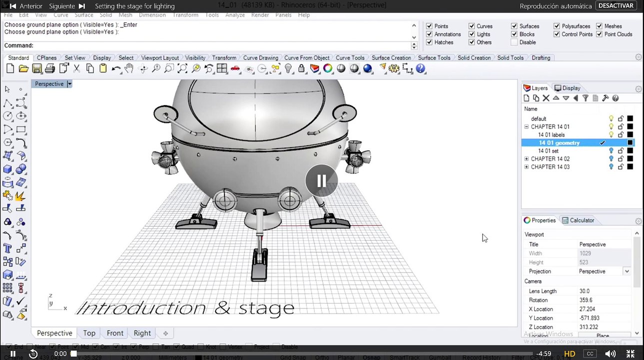Toggle closed captions CC button
The image size is (644, 360).
coord(590,354)
